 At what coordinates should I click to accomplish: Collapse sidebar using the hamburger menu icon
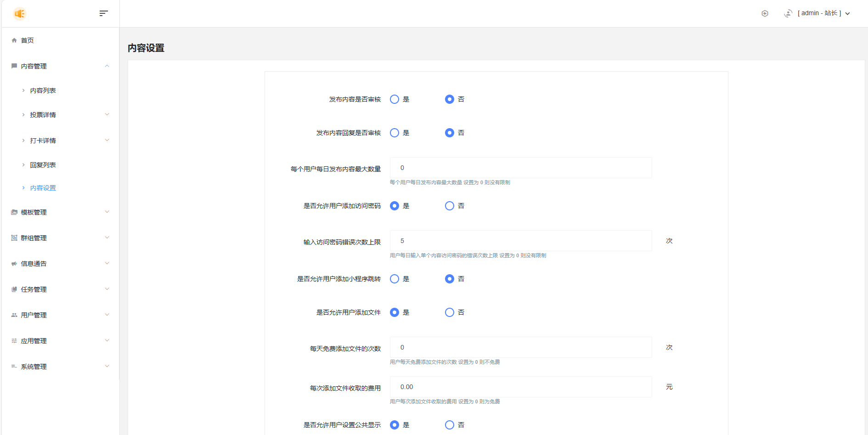click(x=103, y=13)
